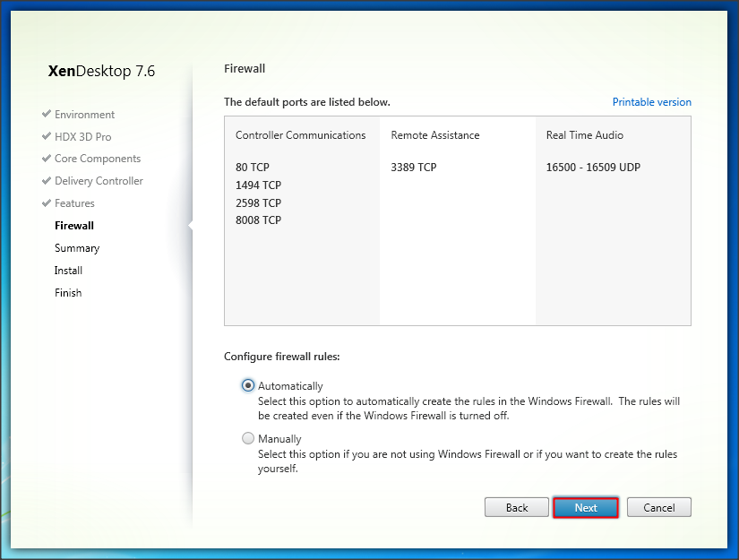Screen dimensions: 739x560
Task: Click the Back button
Action: (517, 507)
